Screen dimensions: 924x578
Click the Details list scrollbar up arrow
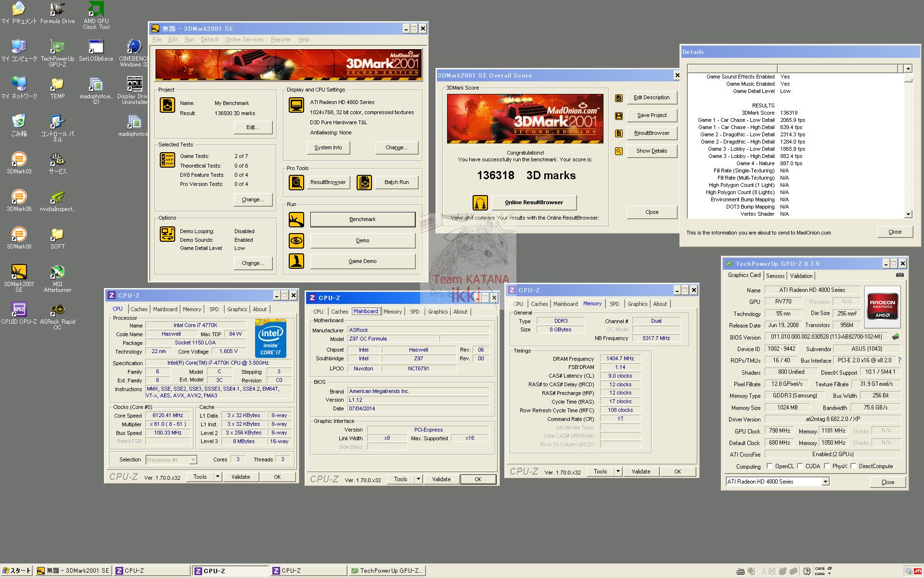point(908,68)
